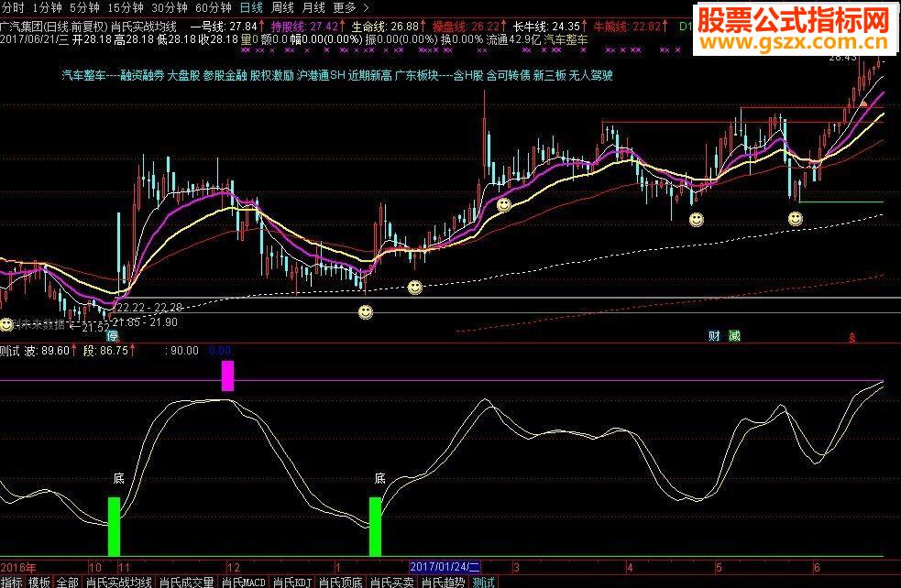
Task: Click the 长牛线: 24.35 value
Action: tap(551, 26)
